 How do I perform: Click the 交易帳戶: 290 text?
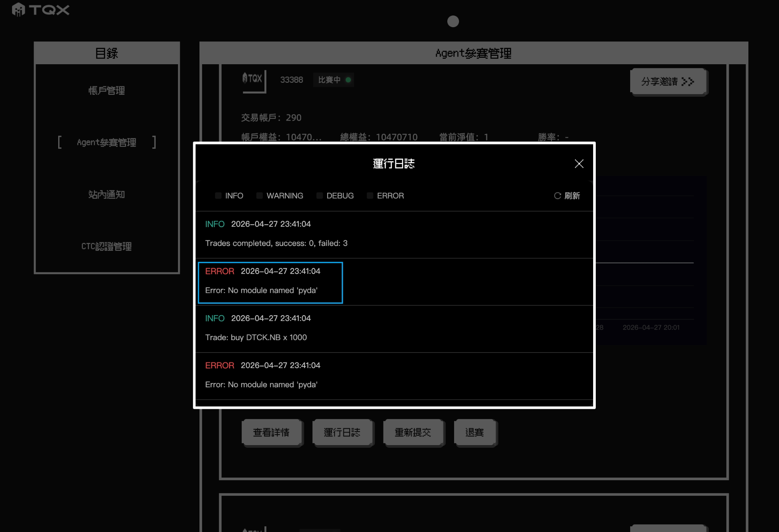click(271, 118)
